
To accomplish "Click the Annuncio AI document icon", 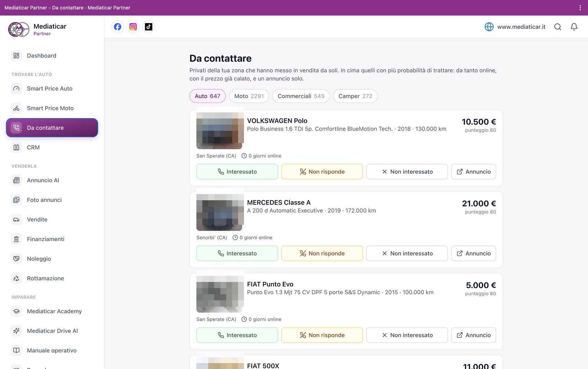I will [x=16, y=180].
